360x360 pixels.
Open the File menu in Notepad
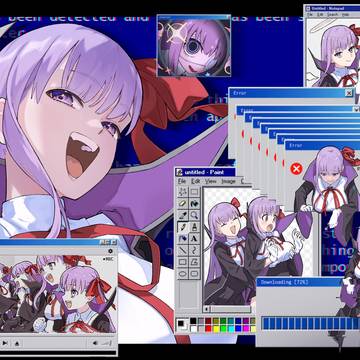click(x=310, y=15)
